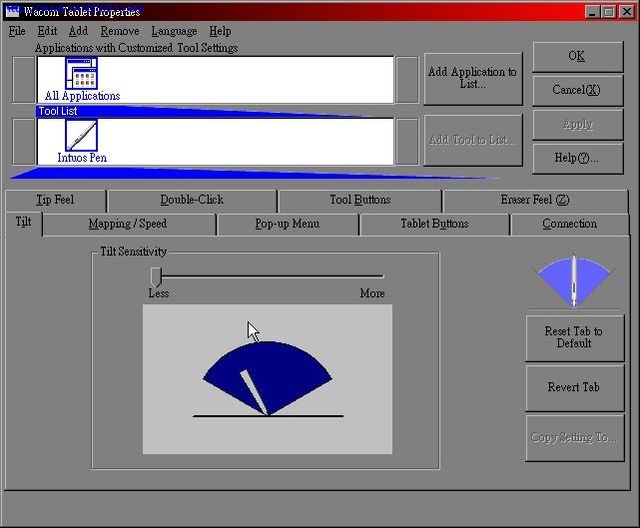Click the tilt test area with pen graphic
Viewport: 640px width, 528px height.
(x=267, y=379)
